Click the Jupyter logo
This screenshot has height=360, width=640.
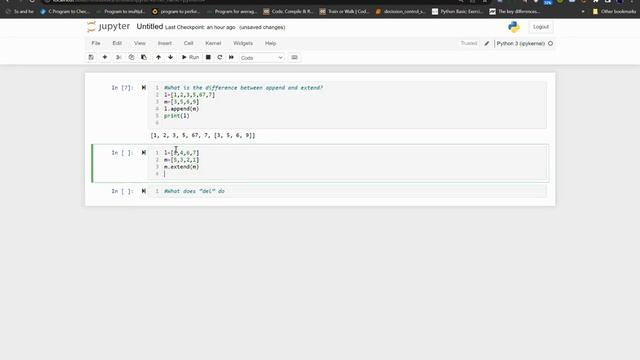click(x=109, y=27)
